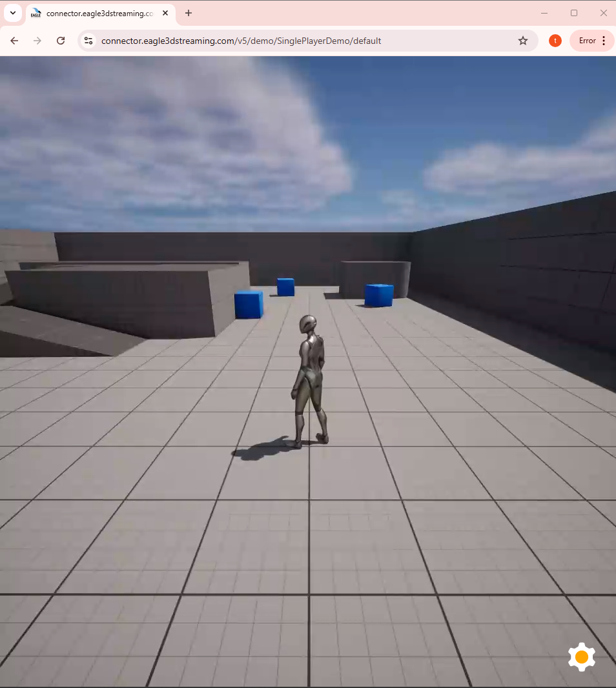Click the forward navigation arrow
Viewport: 616px width, 688px height.
point(37,41)
